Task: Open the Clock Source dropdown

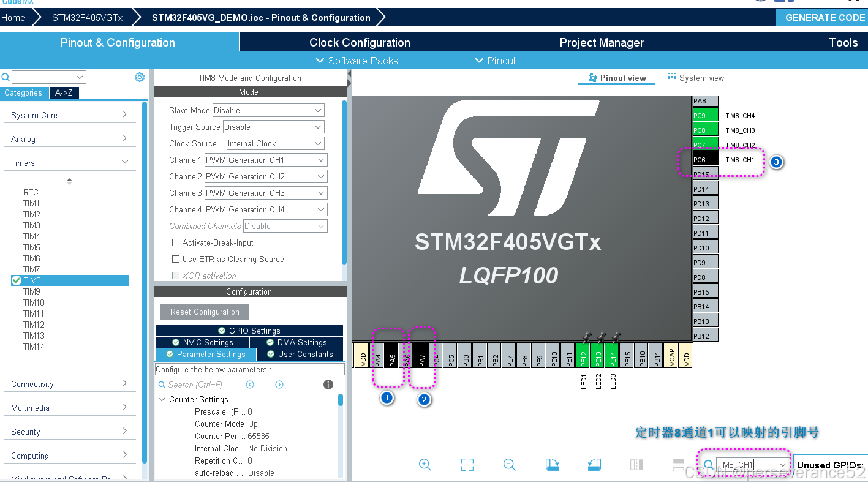Action: [275, 143]
